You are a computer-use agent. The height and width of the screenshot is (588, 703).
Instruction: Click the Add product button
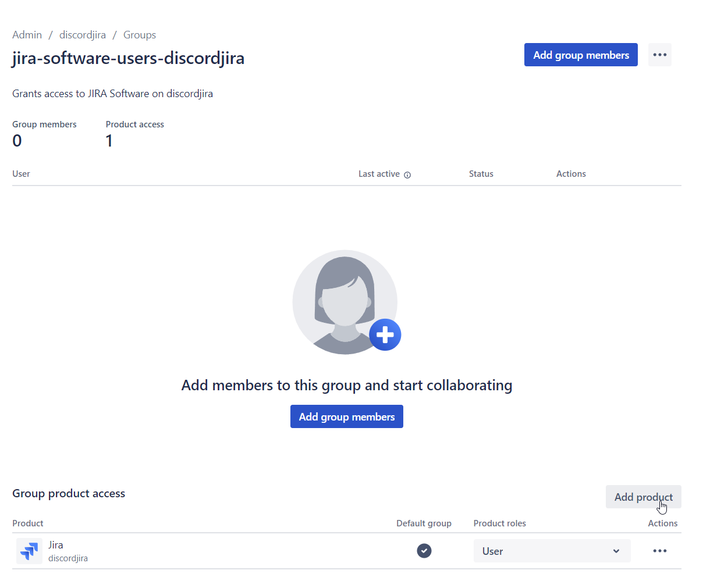[643, 497]
